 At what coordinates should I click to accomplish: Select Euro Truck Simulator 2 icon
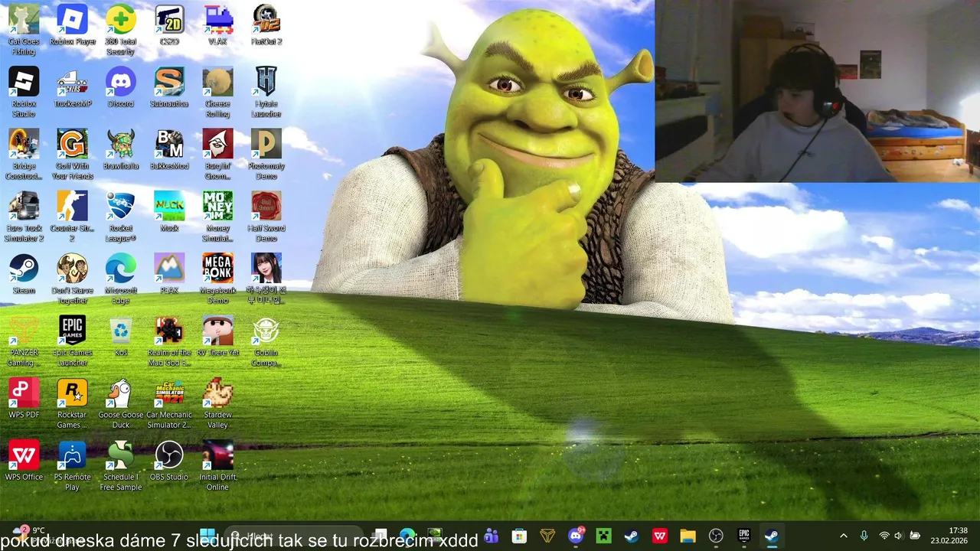coord(24,217)
